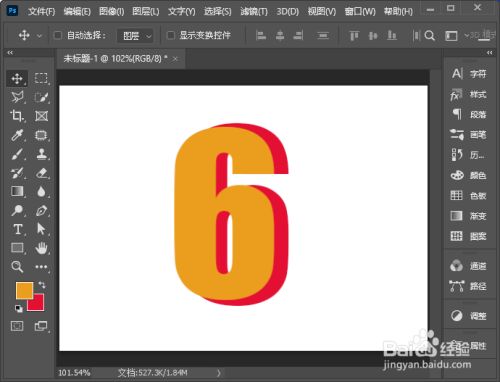
Task: Collapse the right panel dock double-arrow
Action: click(489, 53)
